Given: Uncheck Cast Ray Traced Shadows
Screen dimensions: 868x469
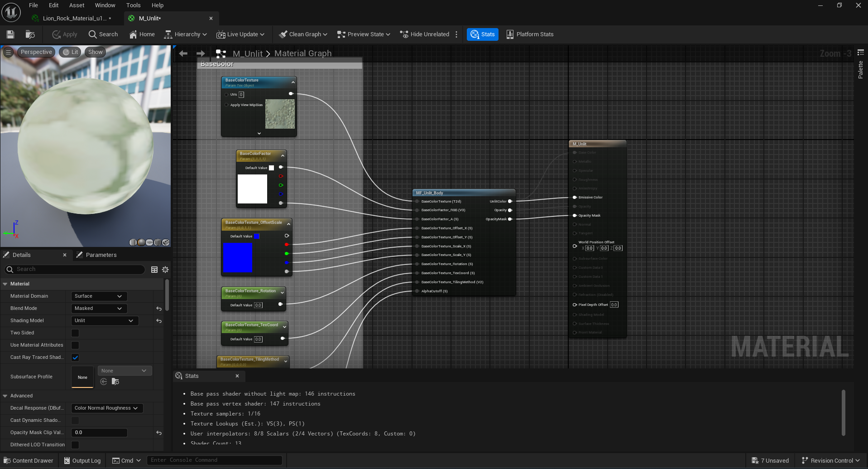Looking at the screenshot, I should [75, 358].
